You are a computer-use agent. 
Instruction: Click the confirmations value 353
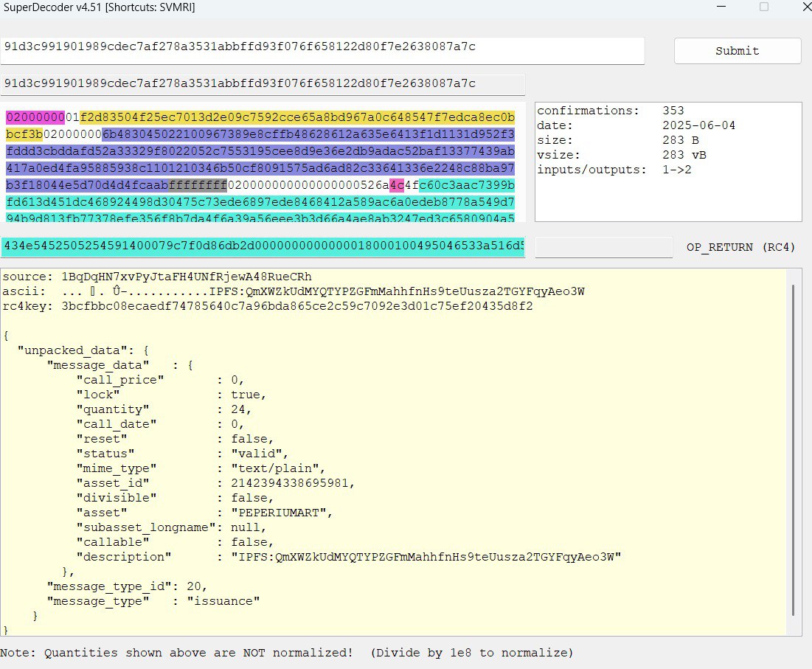pos(673,111)
